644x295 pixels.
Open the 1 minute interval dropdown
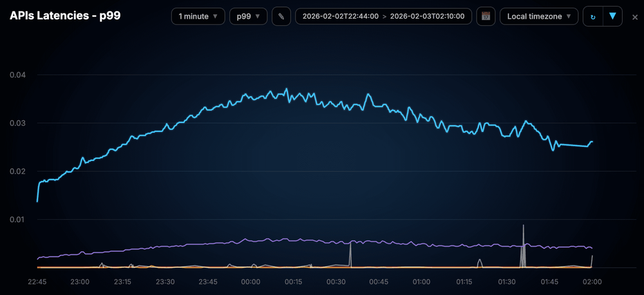(198, 16)
